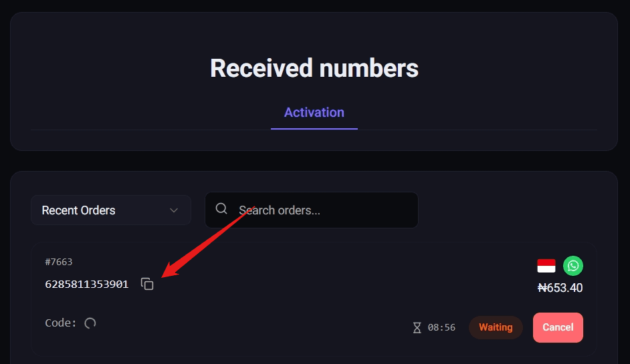Click the chevron in Recent Orders dropdown

174,210
